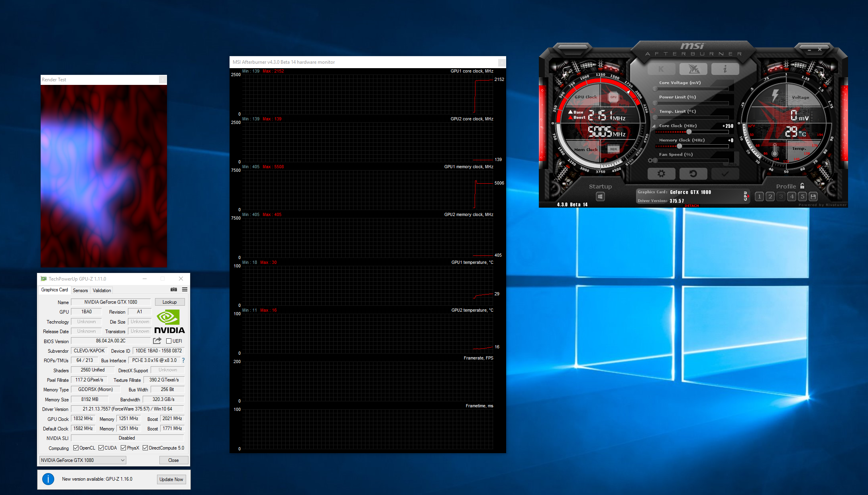Open the Afterburner information panel
Screen dimensions: 868x495
(725, 69)
